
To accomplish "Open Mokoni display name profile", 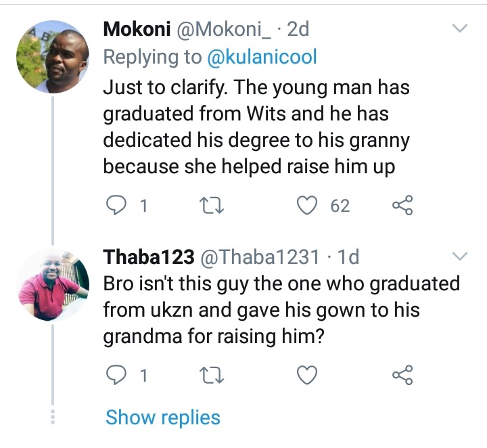I will click(x=137, y=29).
